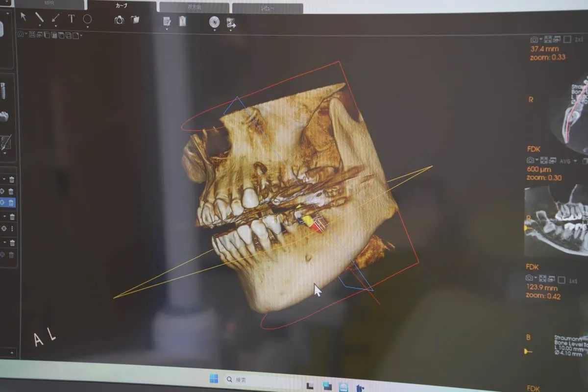The image size is (588, 392).
Task: Click the zoom: 0.30 readout
Action: 544,177
